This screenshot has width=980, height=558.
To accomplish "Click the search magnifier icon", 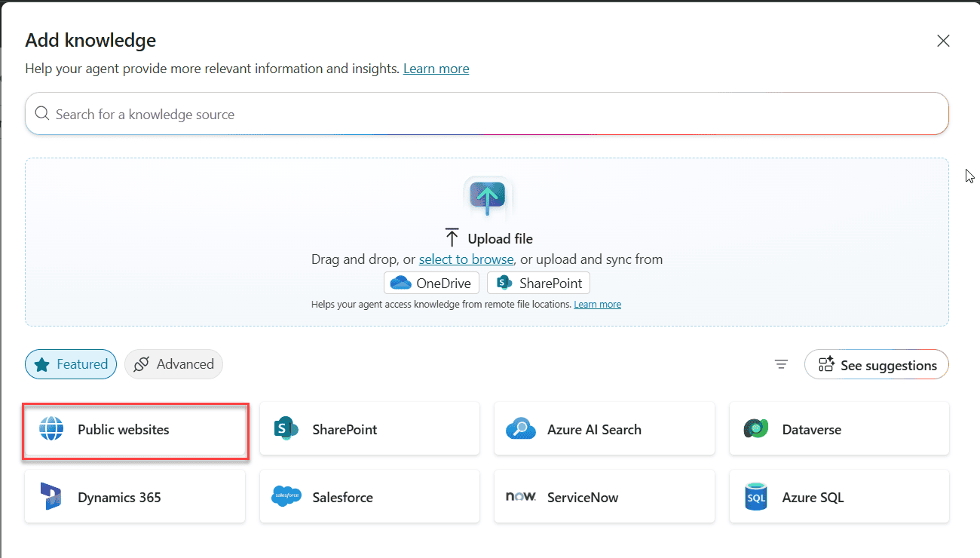I will [x=42, y=114].
